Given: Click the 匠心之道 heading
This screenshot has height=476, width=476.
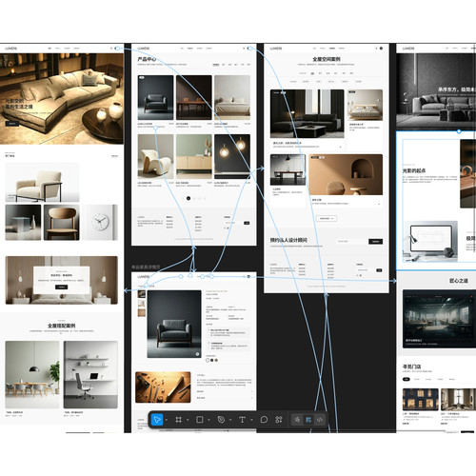Looking at the screenshot, I should [459, 281].
